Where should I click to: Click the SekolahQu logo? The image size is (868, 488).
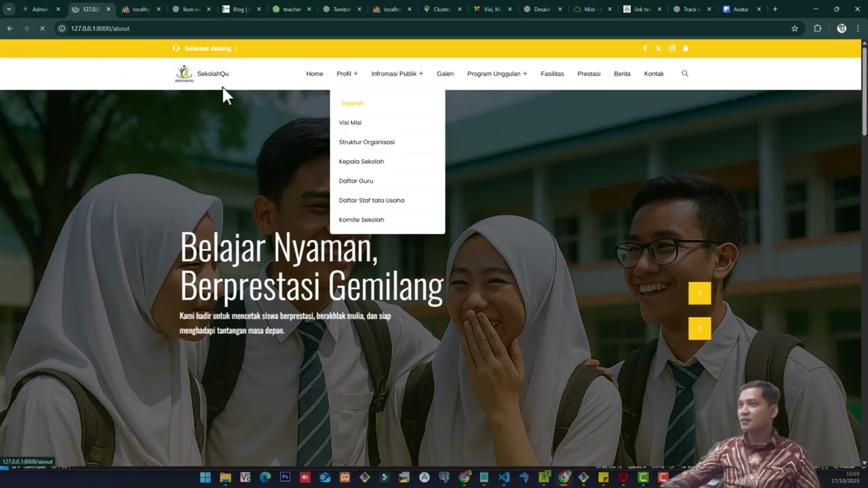click(184, 74)
